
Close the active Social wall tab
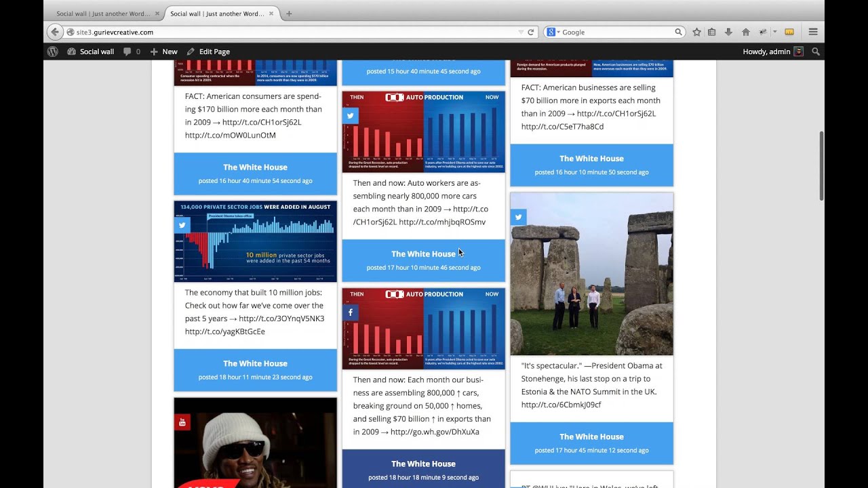(x=271, y=14)
